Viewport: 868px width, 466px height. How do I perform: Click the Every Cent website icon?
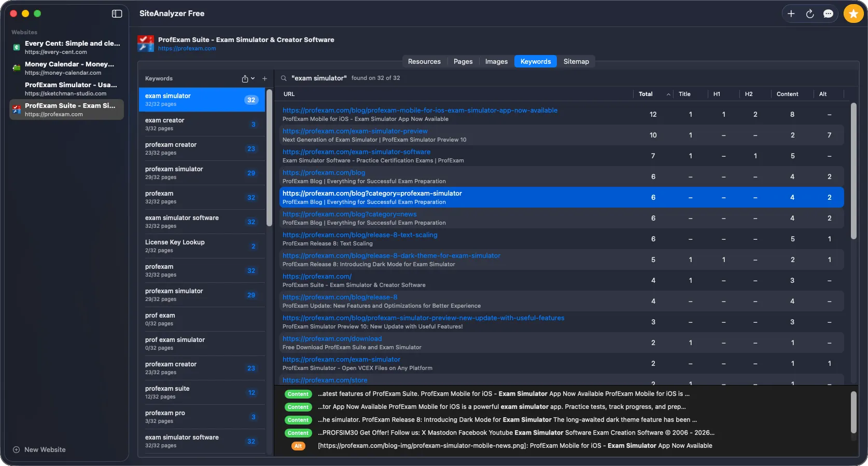tap(17, 47)
